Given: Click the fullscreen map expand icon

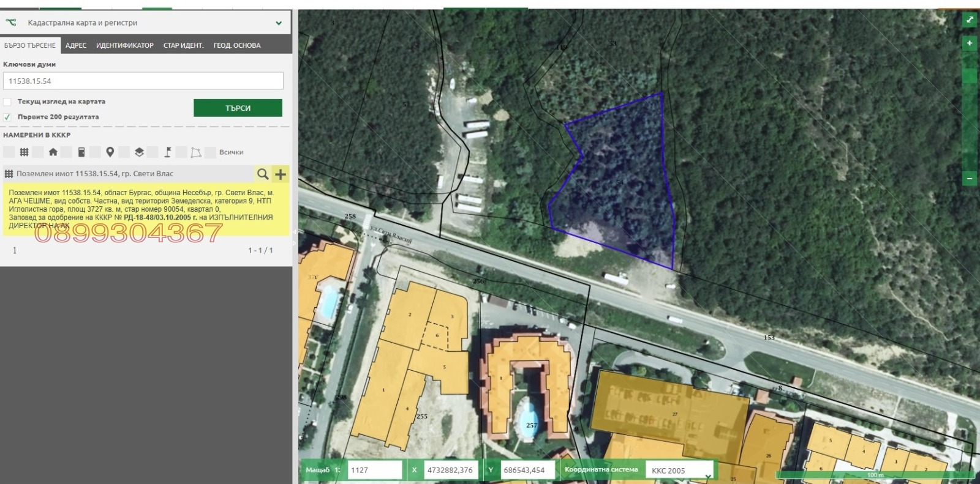Looking at the screenshot, I should tap(970, 20).
